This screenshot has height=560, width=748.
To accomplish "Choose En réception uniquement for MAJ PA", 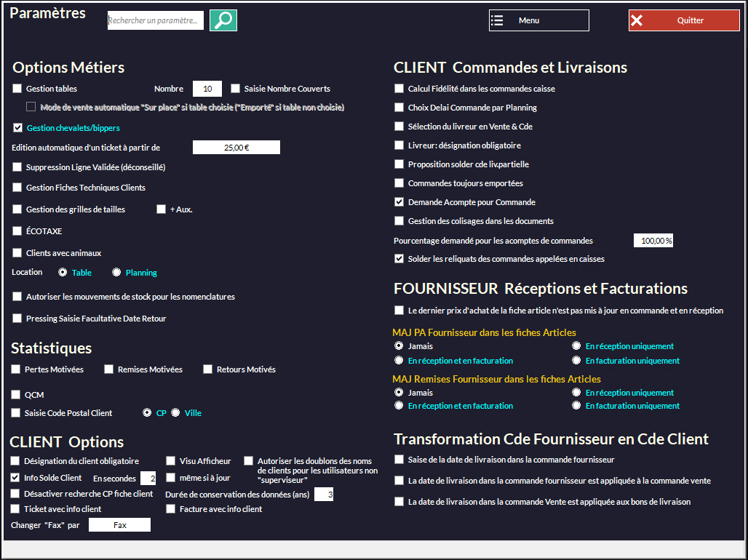I will tap(576, 346).
